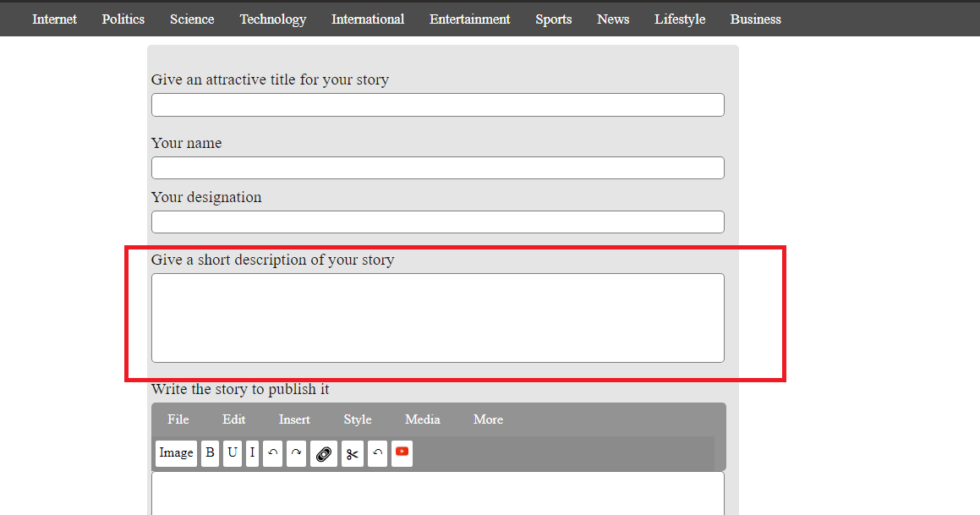The height and width of the screenshot is (515, 980).
Task: Click the "Give a short description of your story" label
Action: [272, 260]
